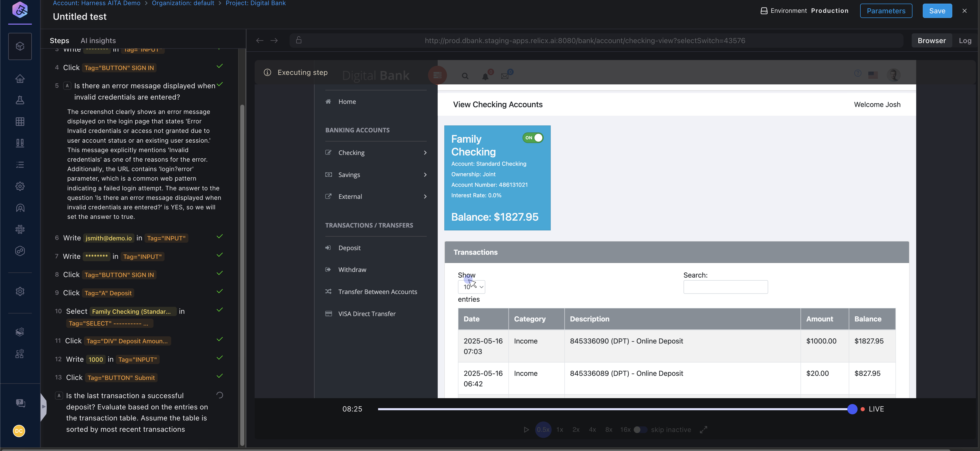Viewport: 980px width, 451px height.
Task: Click the Save button
Action: point(937,11)
